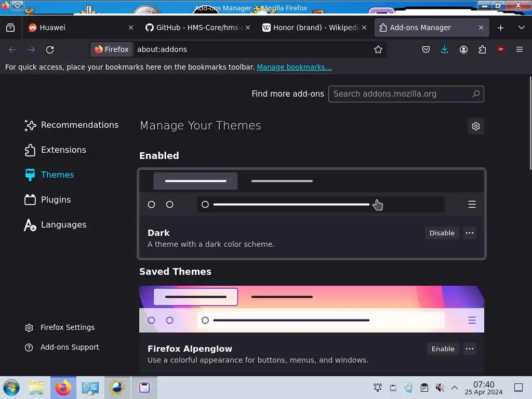Open File Explorer from the taskbar
Screen dimensions: 532x399
(36, 388)
